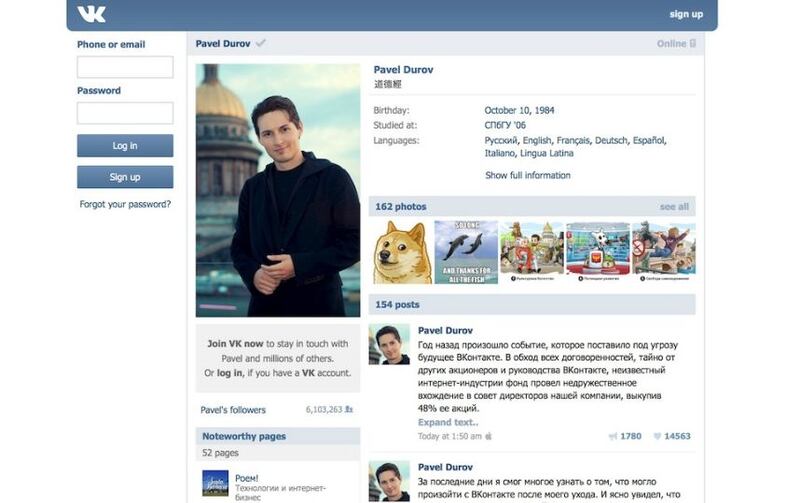Click the Apple icon after Today at 1:50 am
The width and height of the screenshot is (800, 503).
pyautogui.click(x=488, y=436)
